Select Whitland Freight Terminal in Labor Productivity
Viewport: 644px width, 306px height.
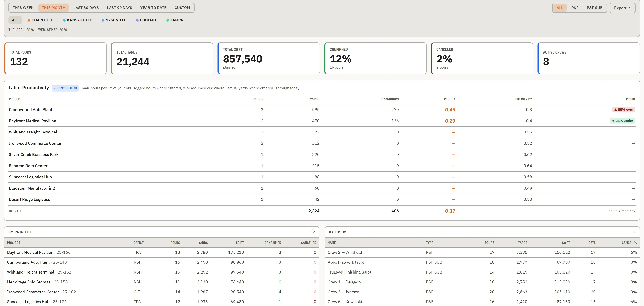(322, 132)
